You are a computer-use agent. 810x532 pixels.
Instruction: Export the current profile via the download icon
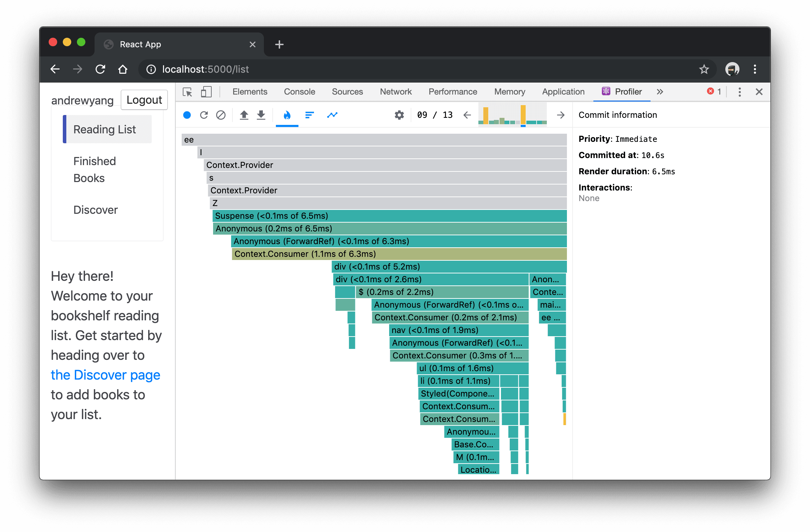(x=261, y=115)
